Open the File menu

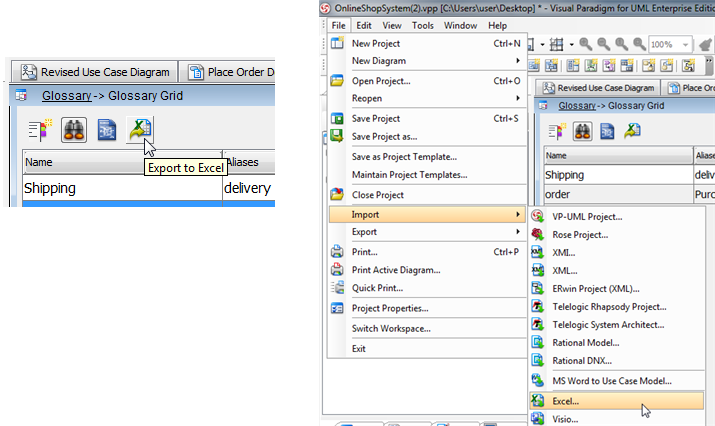pyautogui.click(x=339, y=26)
